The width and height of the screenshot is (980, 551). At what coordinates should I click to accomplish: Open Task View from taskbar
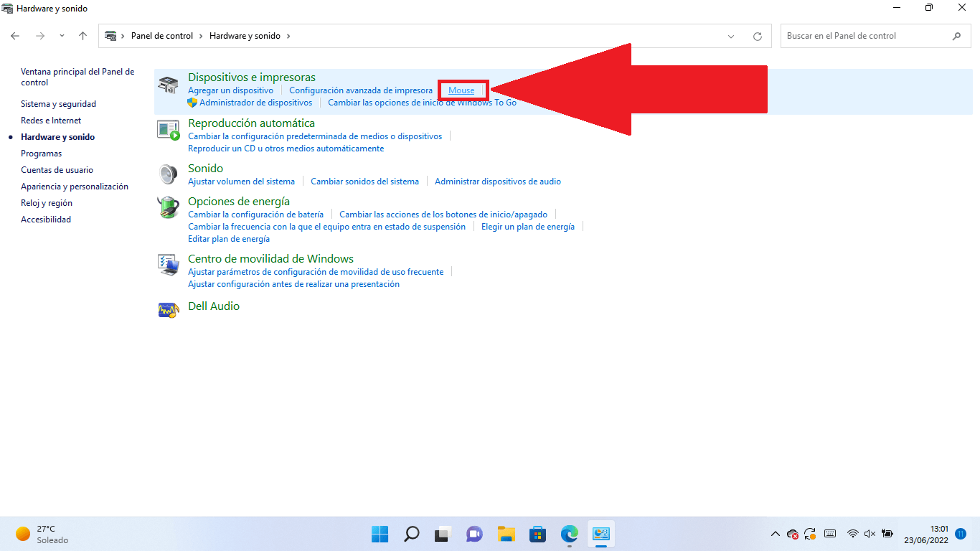[443, 534]
